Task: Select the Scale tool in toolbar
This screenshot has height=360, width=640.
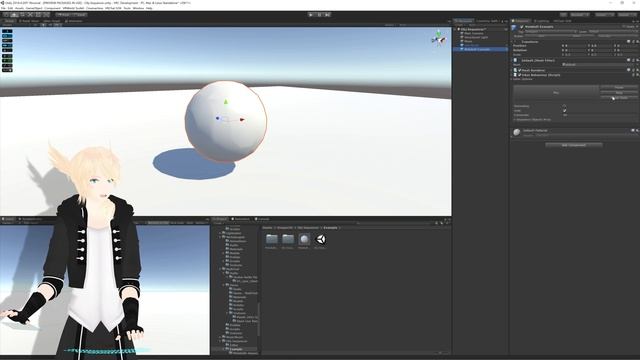Action: tap(30, 15)
